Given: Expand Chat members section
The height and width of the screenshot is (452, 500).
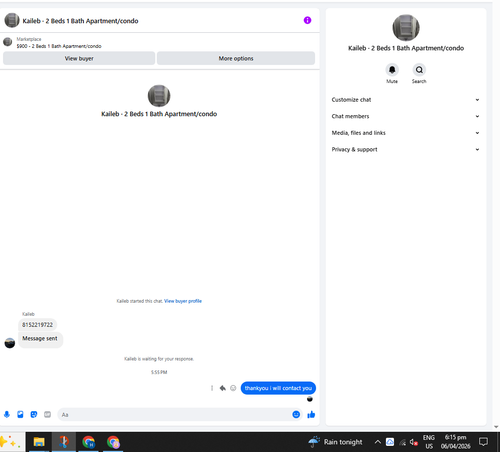Looking at the screenshot, I should (406, 116).
